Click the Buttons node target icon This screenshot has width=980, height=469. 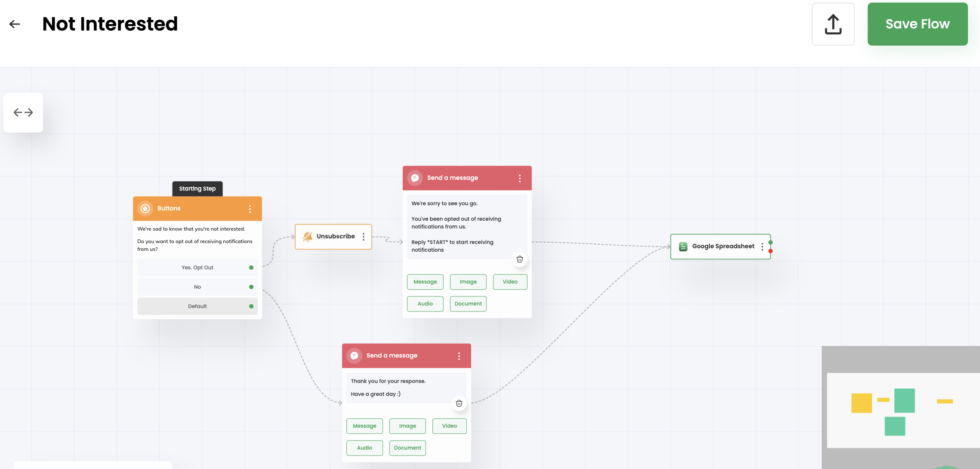pos(145,209)
